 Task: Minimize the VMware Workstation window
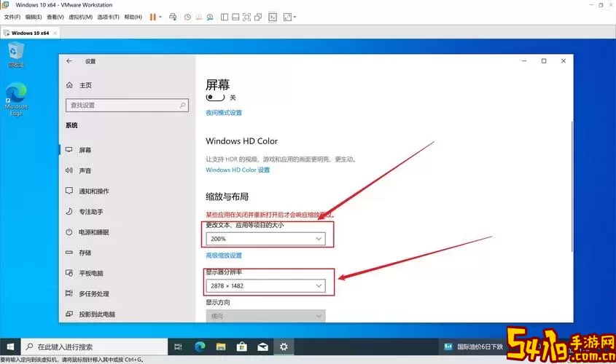[x=591, y=5]
